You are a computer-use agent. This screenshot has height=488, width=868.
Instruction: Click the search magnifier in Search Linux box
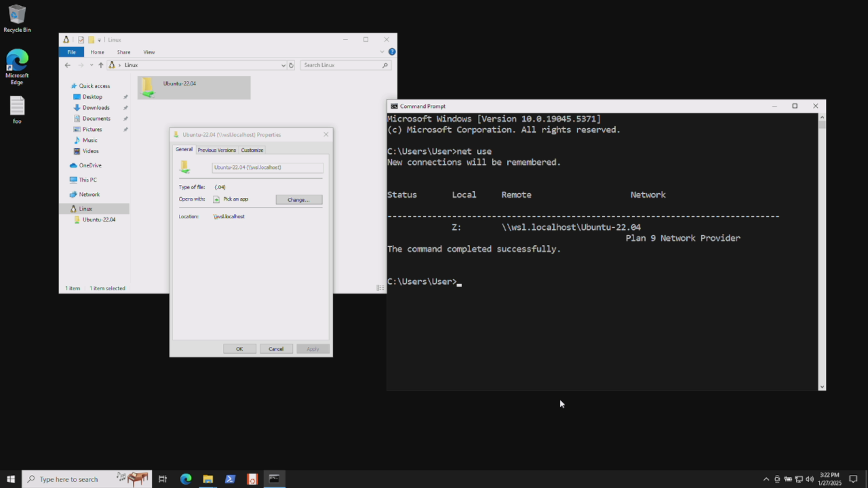pos(385,65)
